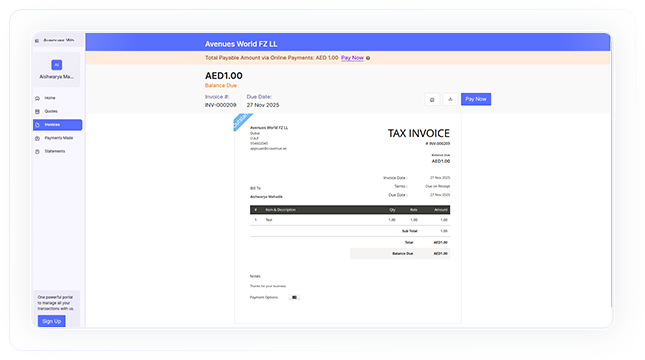Click the Aishwarya Ma... profile avatar

coord(57,65)
